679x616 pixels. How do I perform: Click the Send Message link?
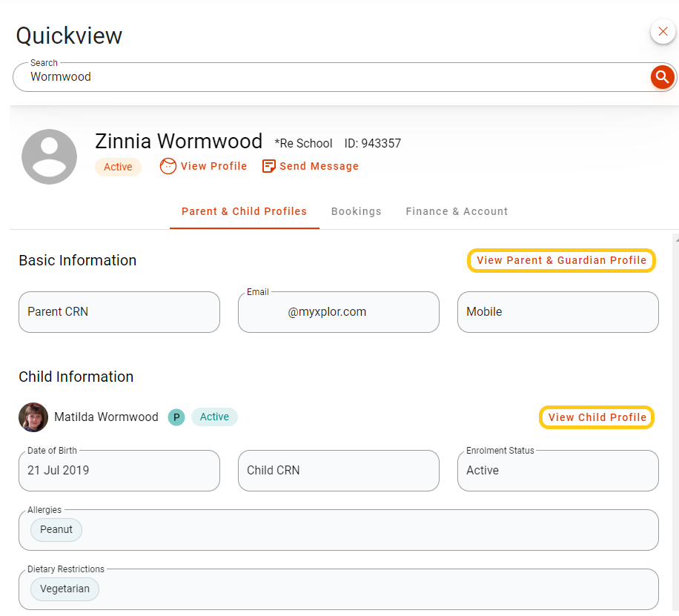[319, 166]
